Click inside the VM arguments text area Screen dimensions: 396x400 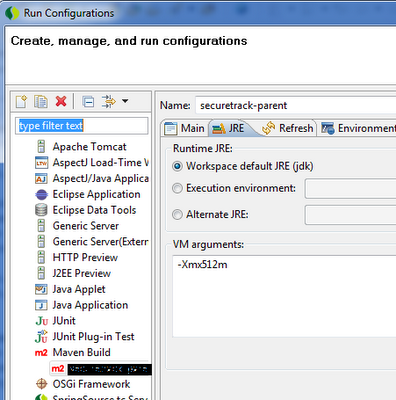(284, 296)
